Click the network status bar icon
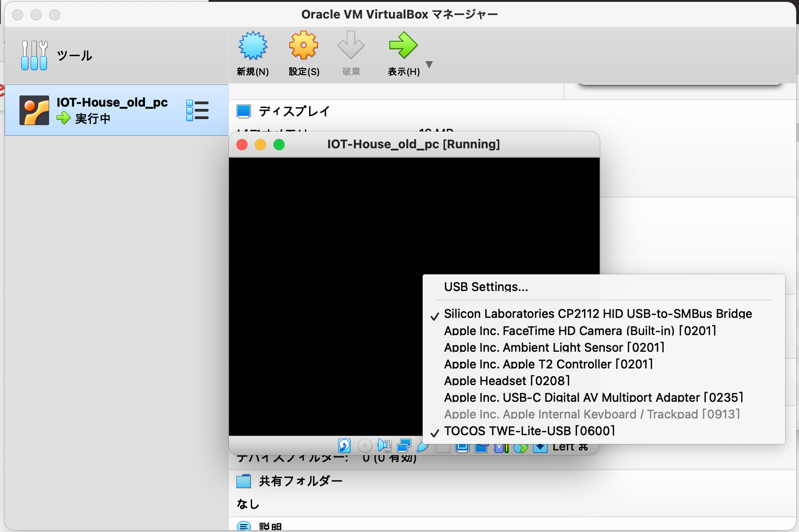This screenshot has width=799, height=532. point(404,446)
